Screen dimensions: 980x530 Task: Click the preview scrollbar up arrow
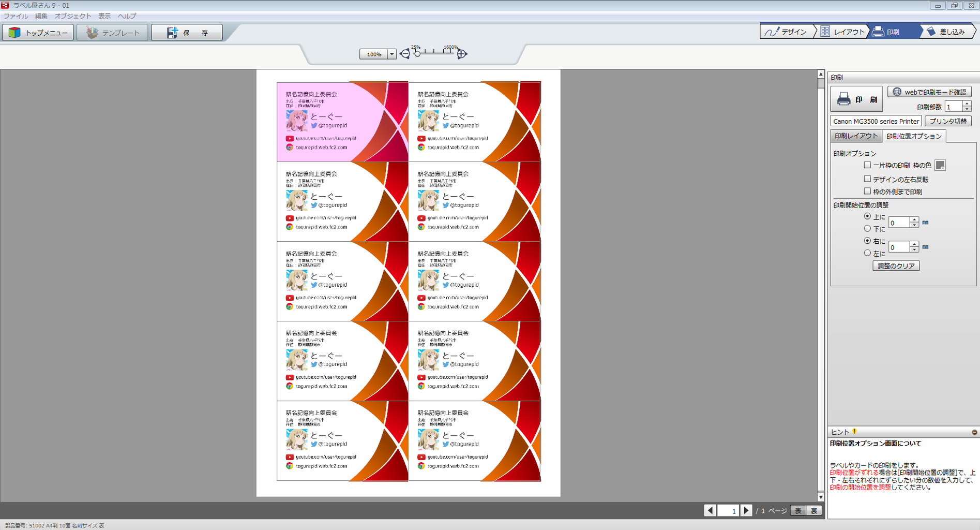(x=821, y=74)
